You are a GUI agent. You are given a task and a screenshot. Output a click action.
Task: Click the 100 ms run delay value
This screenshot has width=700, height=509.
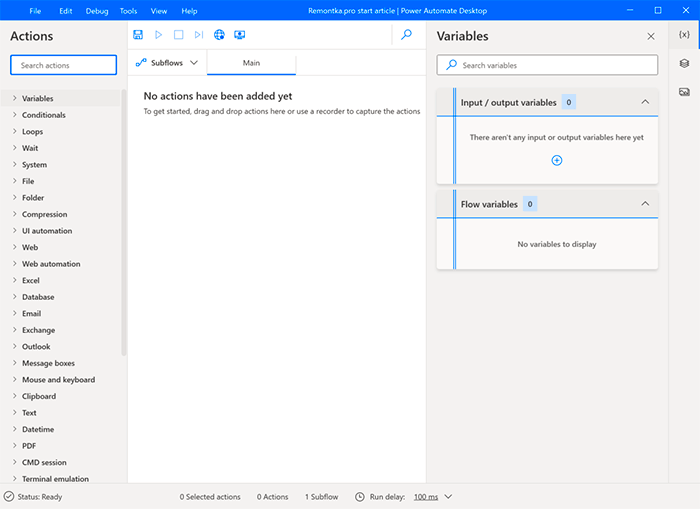click(426, 496)
